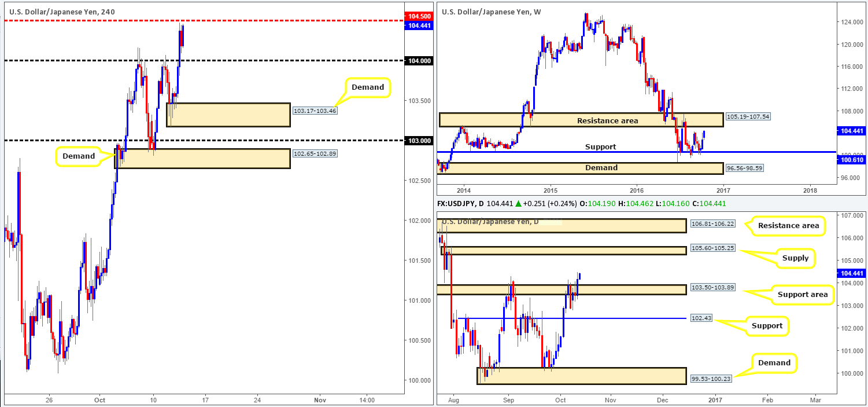Click 'Feb' on the daily time axis
The image size is (868, 407).
click(x=767, y=399)
